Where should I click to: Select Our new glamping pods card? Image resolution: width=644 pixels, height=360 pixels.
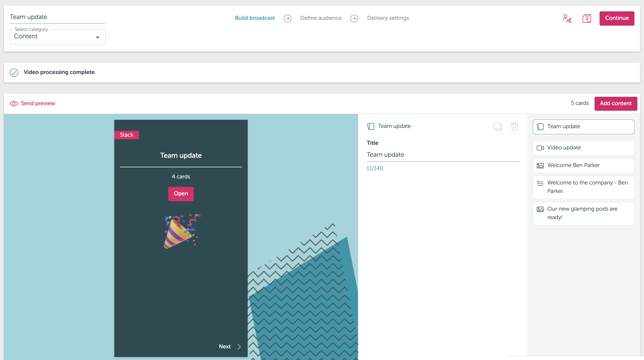[583, 213]
